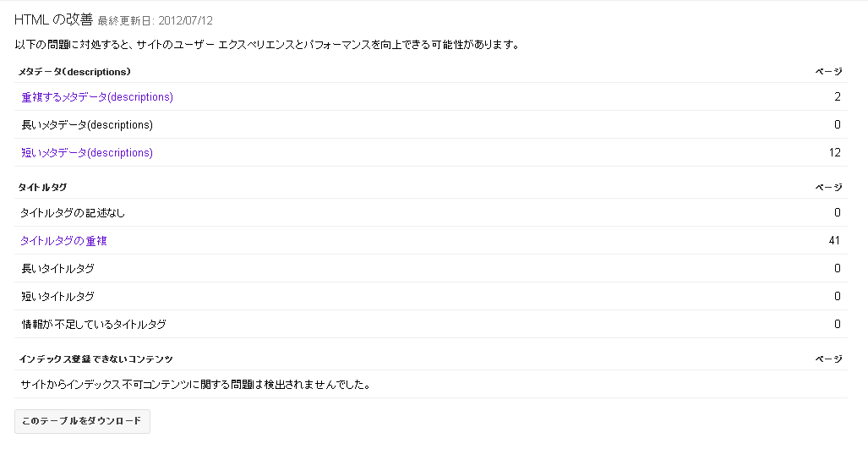Image resolution: width=868 pixels, height=449 pixels.
Task: Click the HTML の改善 page title
Action: (54, 20)
